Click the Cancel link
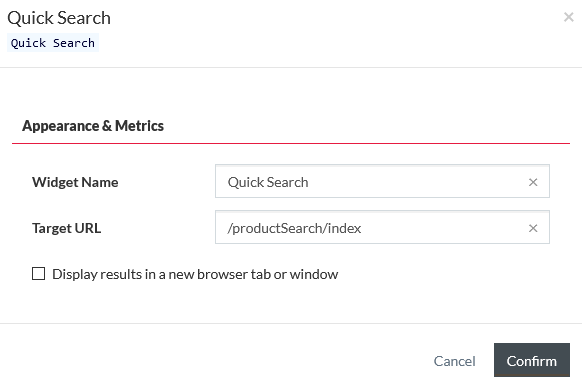The height and width of the screenshot is (385, 582). pyautogui.click(x=454, y=361)
